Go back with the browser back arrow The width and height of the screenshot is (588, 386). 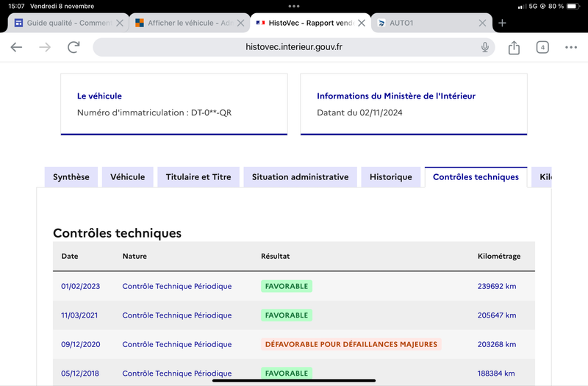pyautogui.click(x=16, y=47)
